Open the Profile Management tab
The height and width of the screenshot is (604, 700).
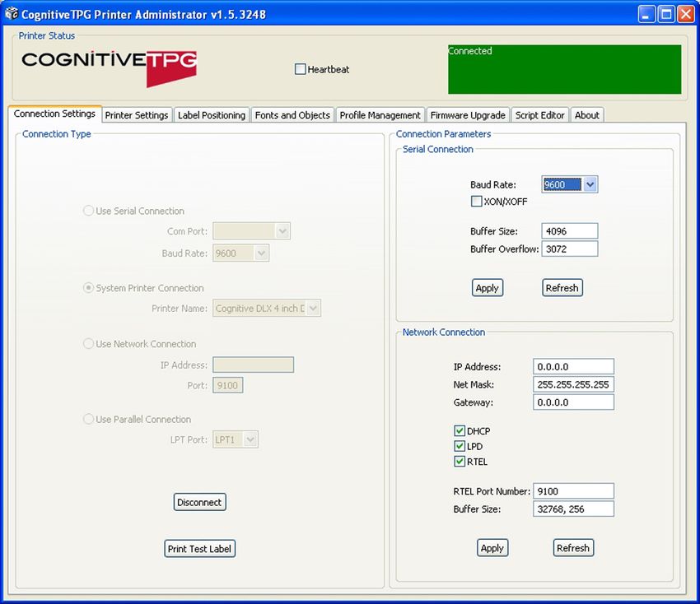[x=380, y=115]
